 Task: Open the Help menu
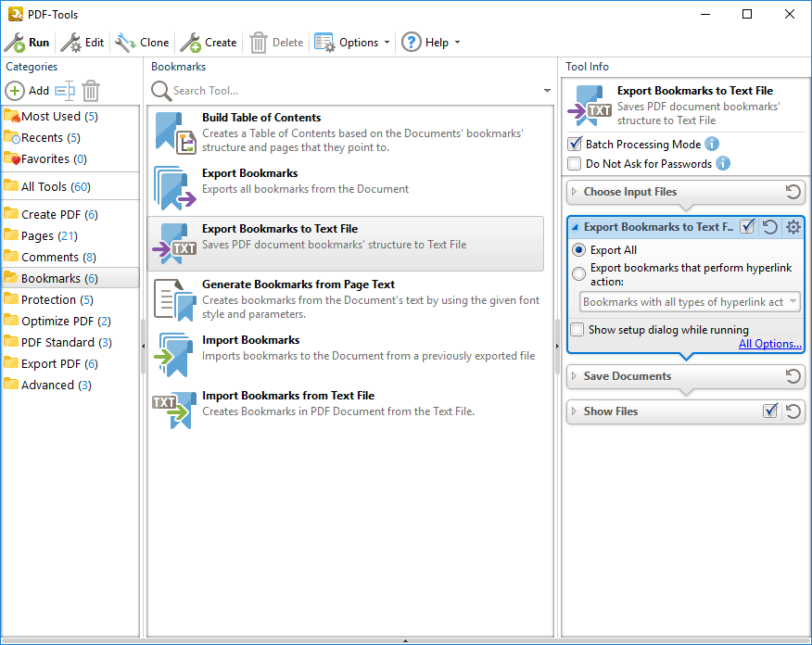[x=430, y=43]
